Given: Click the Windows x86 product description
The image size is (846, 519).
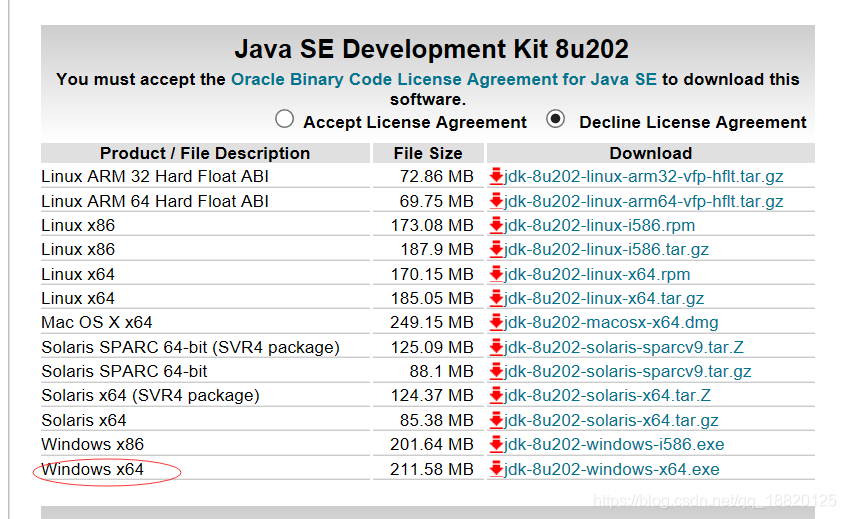Looking at the screenshot, I should click(x=92, y=445).
